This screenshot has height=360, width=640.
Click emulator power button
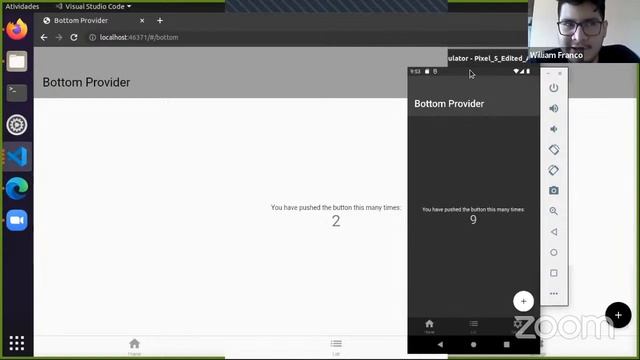pyautogui.click(x=553, y=88)
